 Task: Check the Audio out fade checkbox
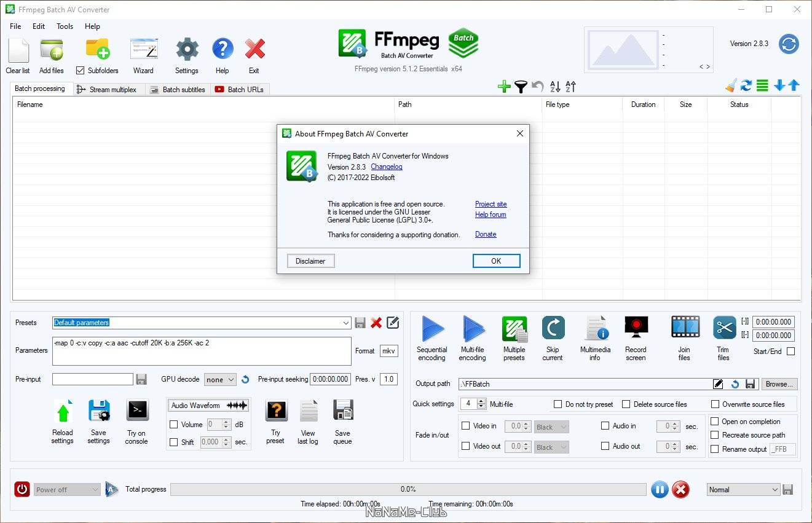click(x=605, y=446)
